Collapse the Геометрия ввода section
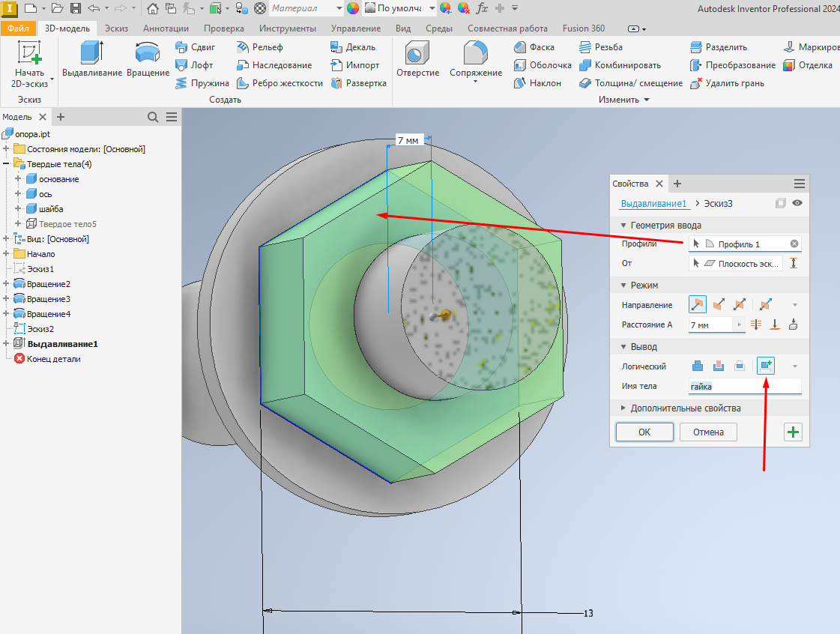The image size is (840, 634). (x=623, y=225)
